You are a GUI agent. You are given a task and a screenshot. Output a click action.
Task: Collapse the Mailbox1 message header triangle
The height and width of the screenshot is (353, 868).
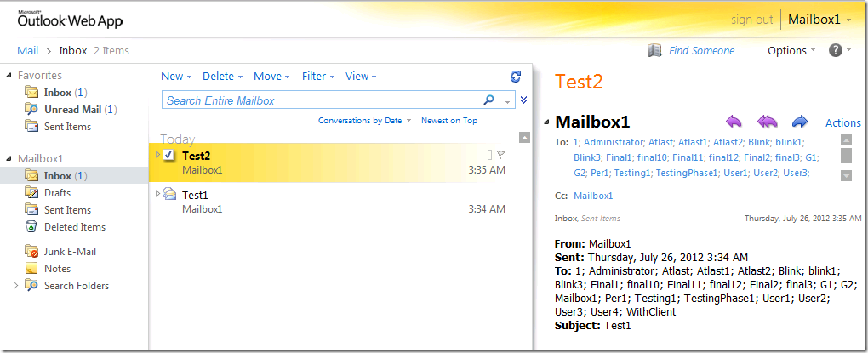[x=547, y=122]
